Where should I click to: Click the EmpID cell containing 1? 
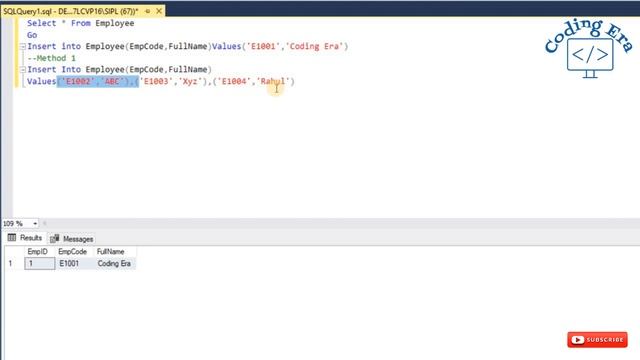tap(40, 264)
